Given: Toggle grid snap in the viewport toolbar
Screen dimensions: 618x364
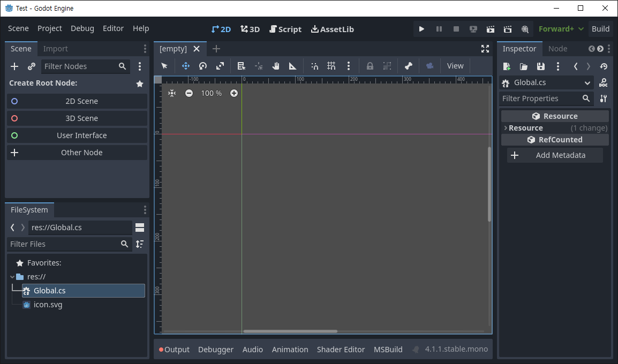Looking at the screenshot, I should coord(331,66).
